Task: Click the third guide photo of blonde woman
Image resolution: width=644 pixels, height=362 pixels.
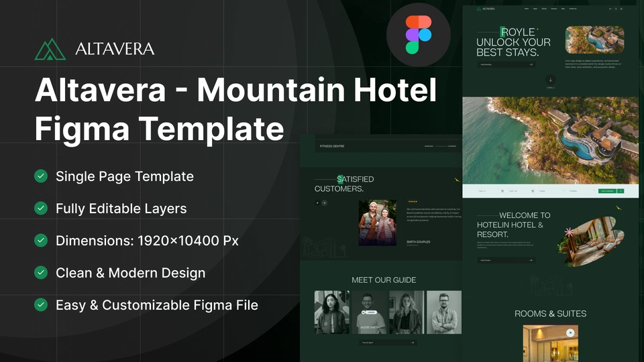Action: click(x=407, y=312)
